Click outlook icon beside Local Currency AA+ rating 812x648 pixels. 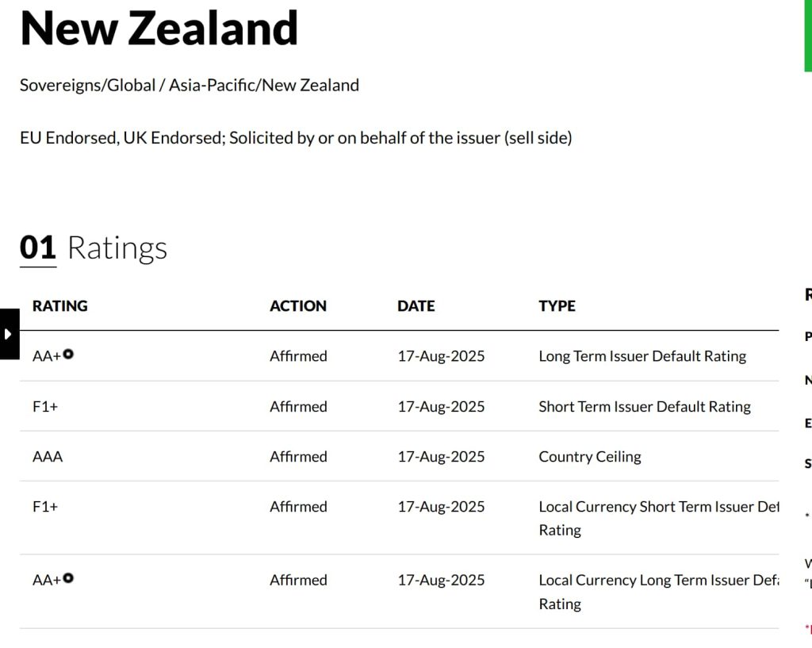pyautogui.click(x=68, y=578)
